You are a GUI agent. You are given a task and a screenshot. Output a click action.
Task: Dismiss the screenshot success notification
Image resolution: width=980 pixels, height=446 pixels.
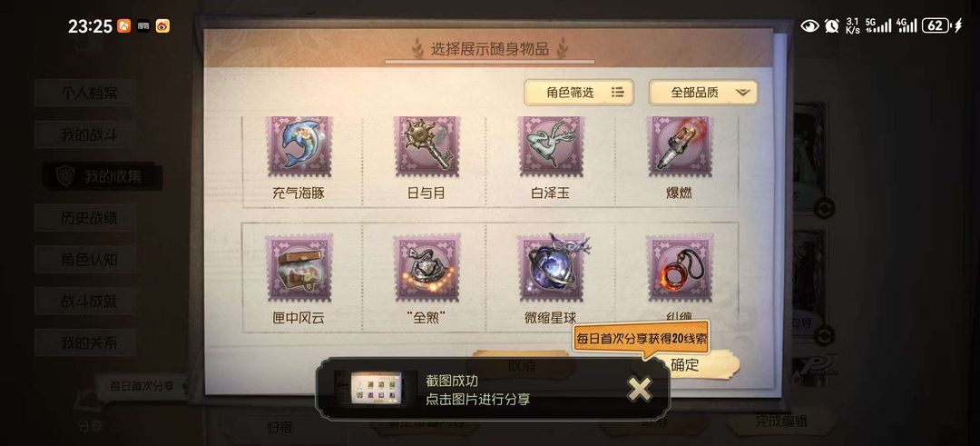pos(639,389)
